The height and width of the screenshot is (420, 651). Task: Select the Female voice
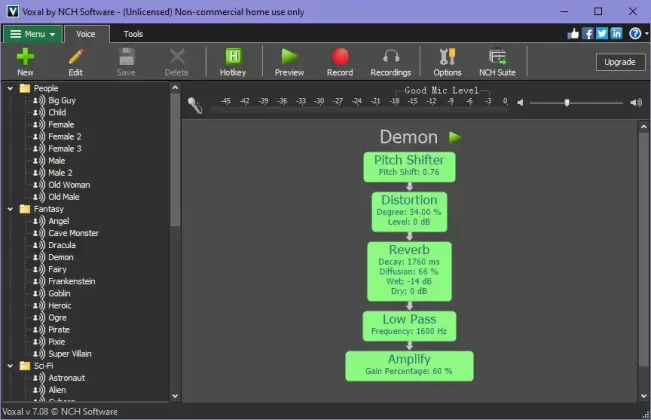click(x=61, y=125)
